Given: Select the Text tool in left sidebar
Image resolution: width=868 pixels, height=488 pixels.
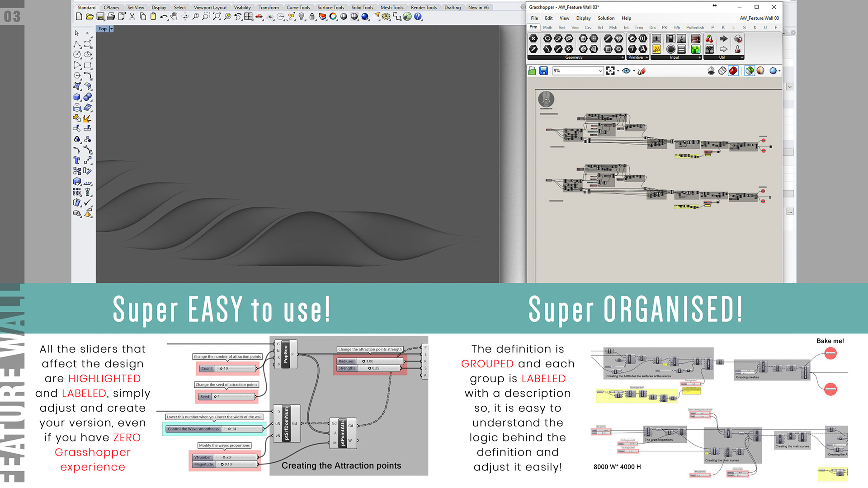Looking at the screenshot, I should point(77,160).
